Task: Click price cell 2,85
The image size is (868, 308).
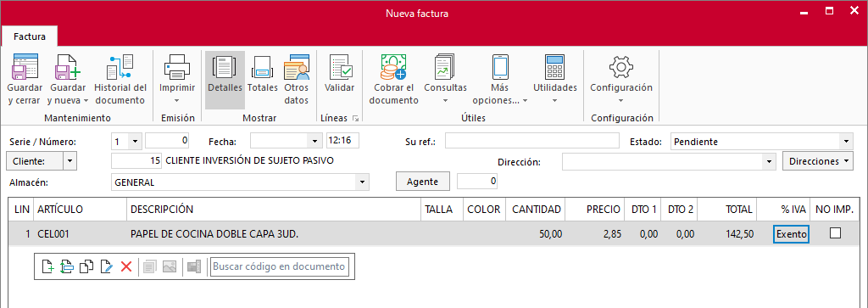Action: tap(595, 234)
